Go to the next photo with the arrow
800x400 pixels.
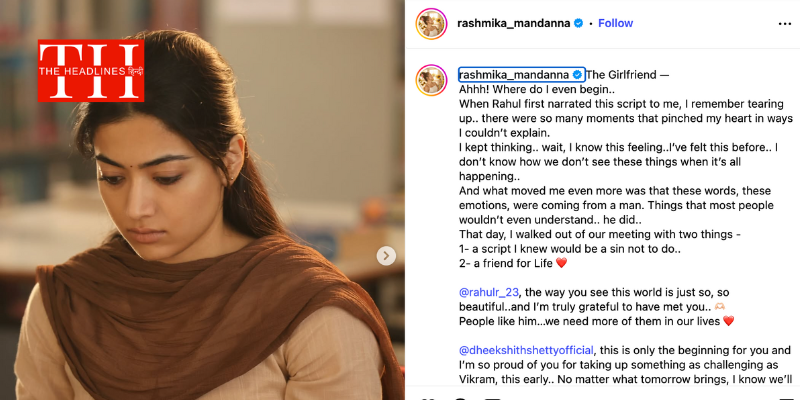(386, 256)
